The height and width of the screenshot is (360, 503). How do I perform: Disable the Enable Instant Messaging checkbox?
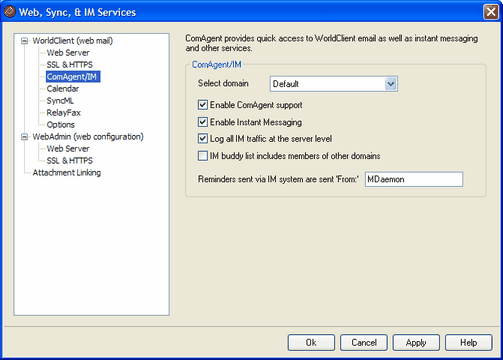(x=203, y=122)
